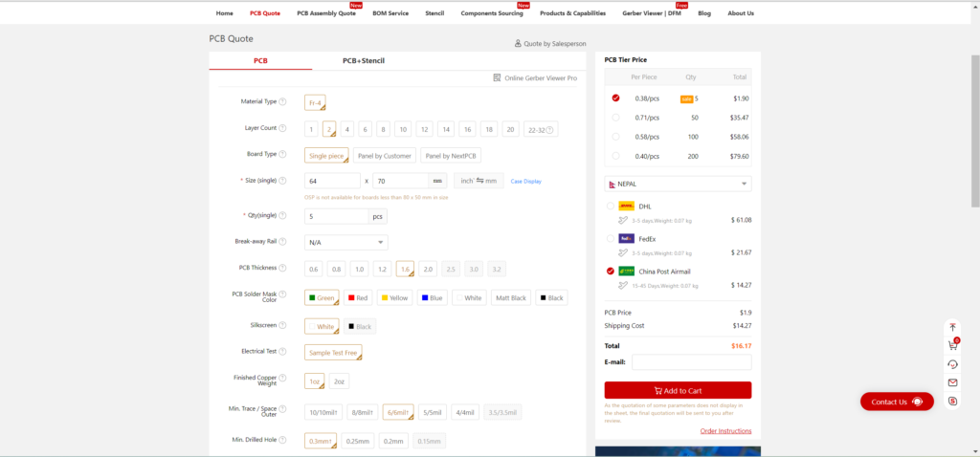Image resolution: width=980 pixels, height=457 pixels.
Task: Open the Order Instructions link
Action: click(x=725, y=431)
